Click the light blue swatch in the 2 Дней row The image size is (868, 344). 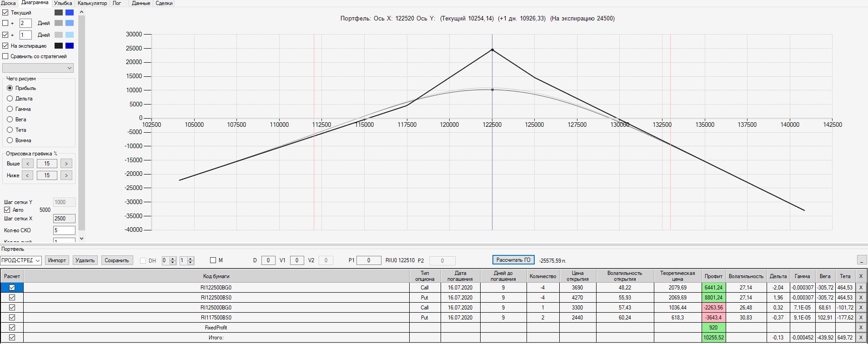[70, 23]
